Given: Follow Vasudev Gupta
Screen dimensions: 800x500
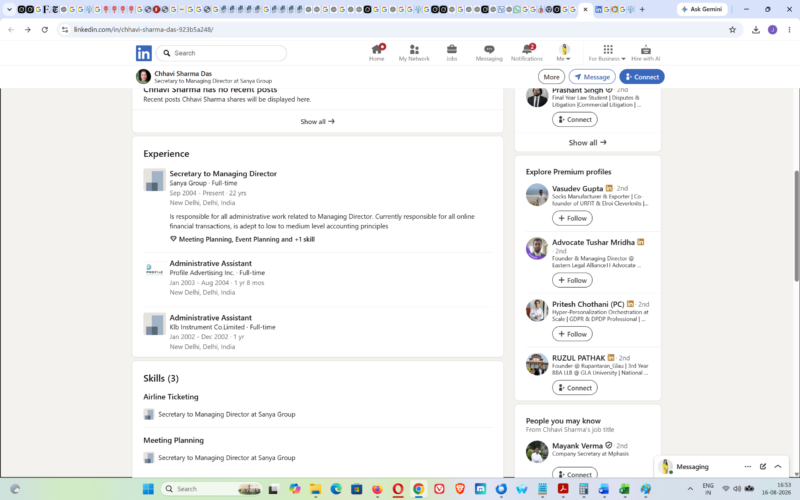Looking at the screenshot, I should tap(572, 218).
